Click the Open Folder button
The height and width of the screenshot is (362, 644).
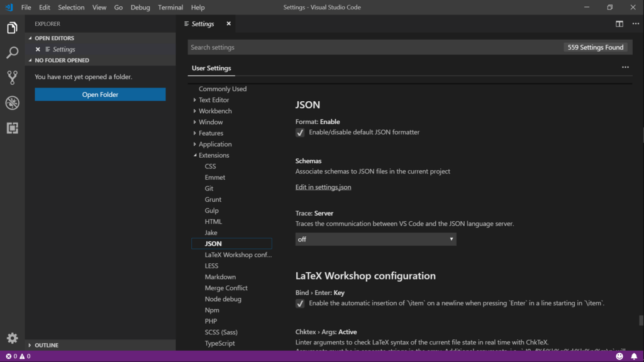100,94
